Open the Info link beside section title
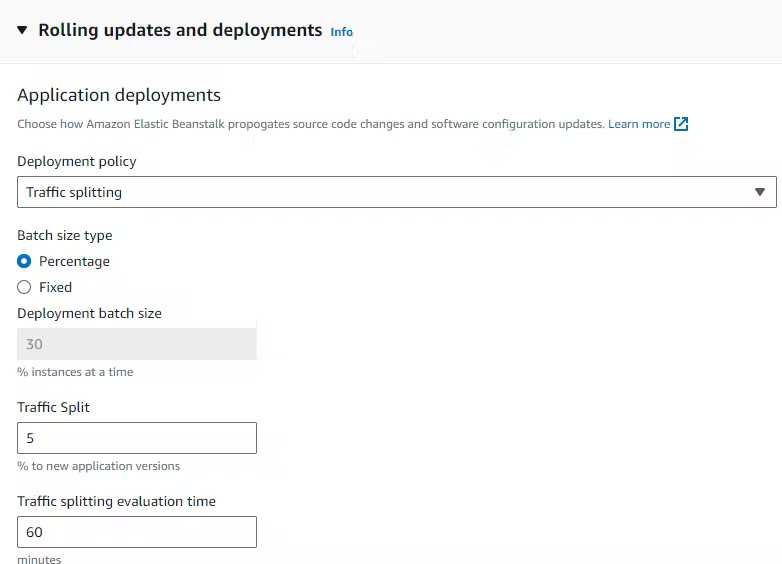Screen dimensions: 782x564 coord(342,32)
